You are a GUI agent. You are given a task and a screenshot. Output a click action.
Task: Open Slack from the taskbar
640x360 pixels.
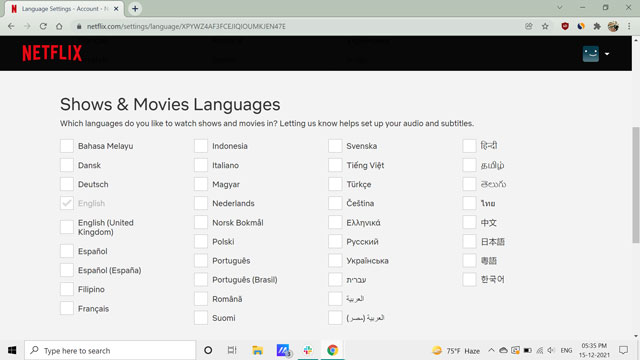point(308,350)
